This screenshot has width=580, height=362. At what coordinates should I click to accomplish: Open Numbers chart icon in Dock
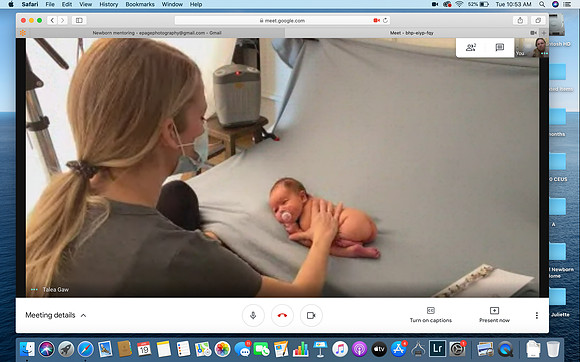300,349
